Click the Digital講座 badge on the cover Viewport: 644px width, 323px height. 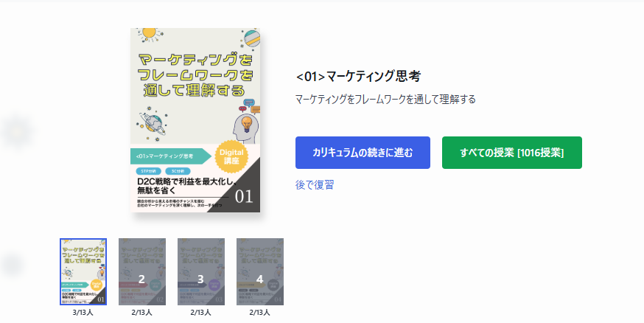click(231, 156)
